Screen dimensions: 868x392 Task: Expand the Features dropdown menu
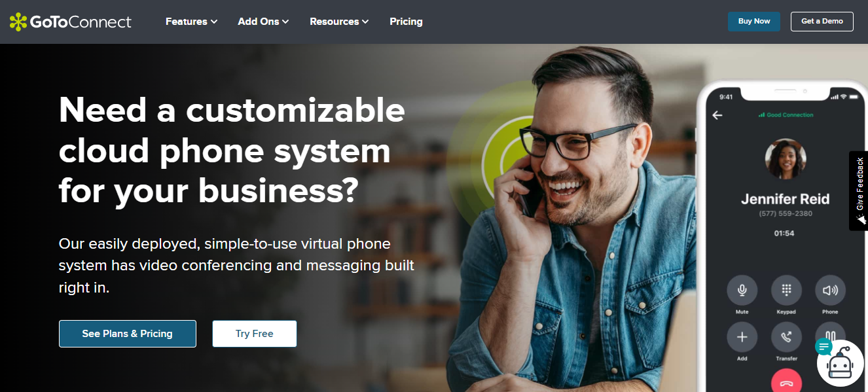tap(191, 22)
